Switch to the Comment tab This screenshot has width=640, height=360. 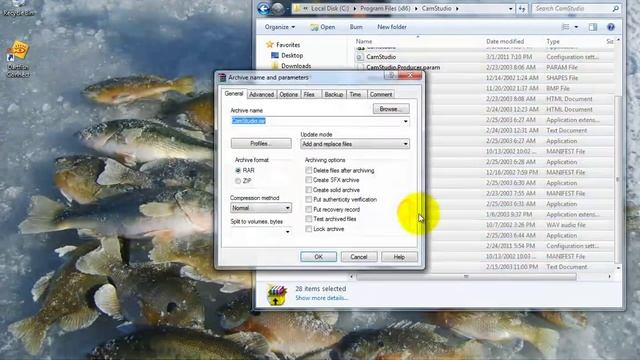coord(380,94)
